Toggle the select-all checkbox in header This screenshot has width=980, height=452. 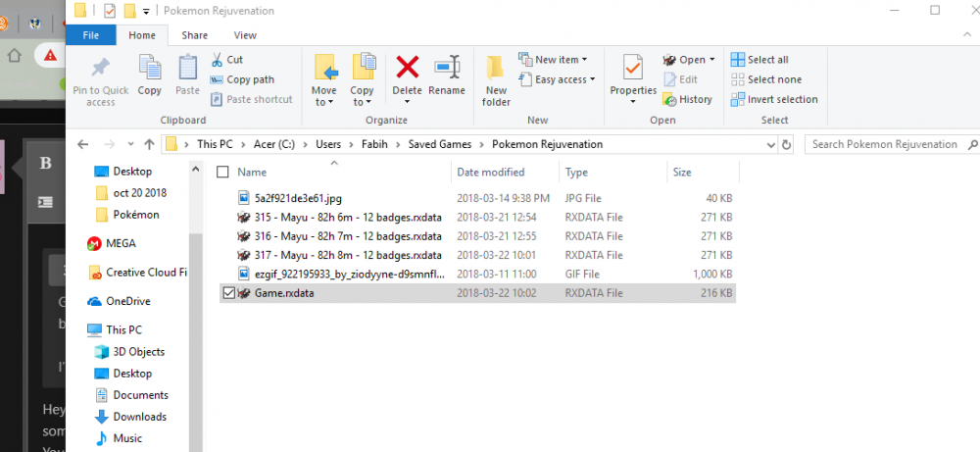tap(222, 173)
